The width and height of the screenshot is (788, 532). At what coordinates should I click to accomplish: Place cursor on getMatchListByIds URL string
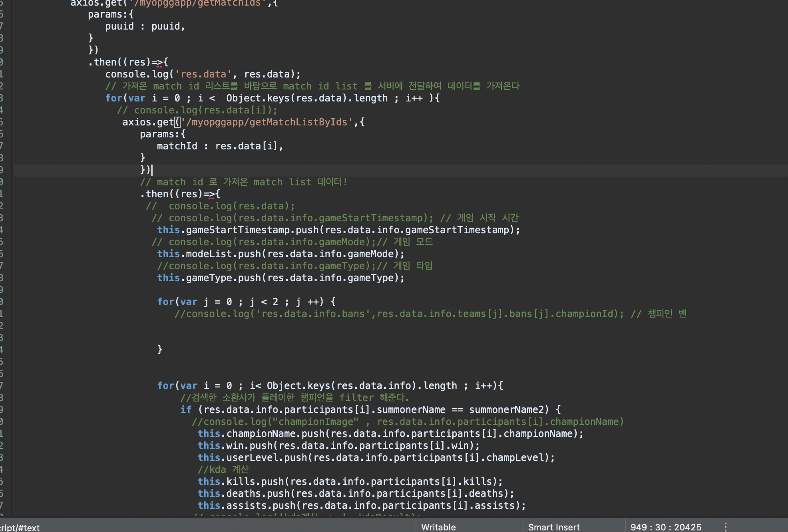(268, 122)
